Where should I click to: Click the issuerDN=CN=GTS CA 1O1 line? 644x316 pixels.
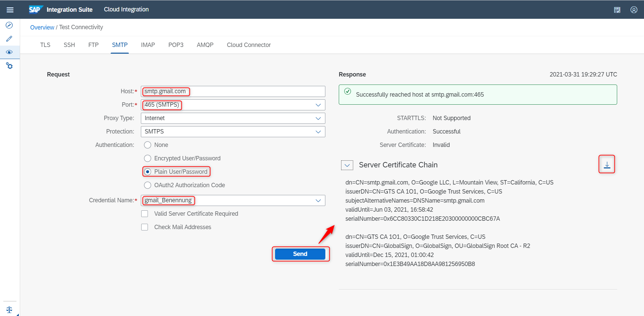coord(424,192)
